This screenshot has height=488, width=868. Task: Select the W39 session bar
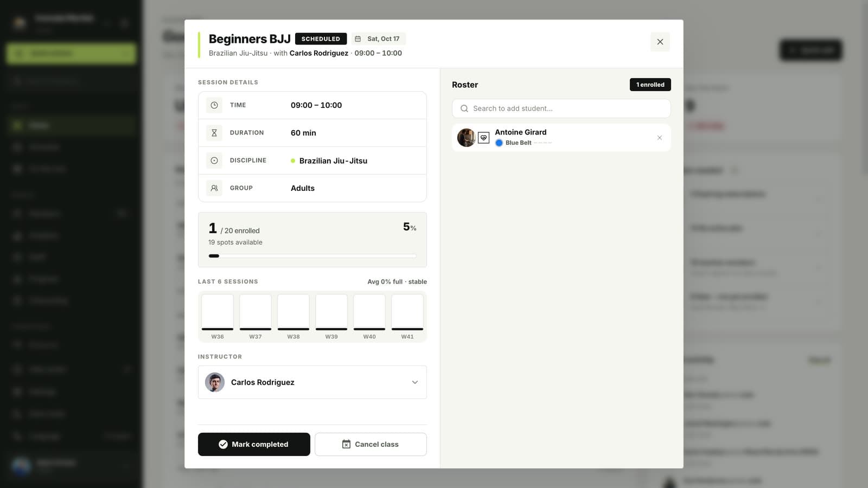[x=331, y=312]
